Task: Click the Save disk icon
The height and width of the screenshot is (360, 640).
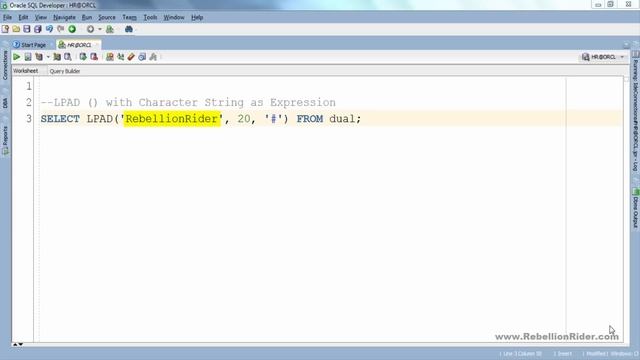Action: (x=27, y=29)
